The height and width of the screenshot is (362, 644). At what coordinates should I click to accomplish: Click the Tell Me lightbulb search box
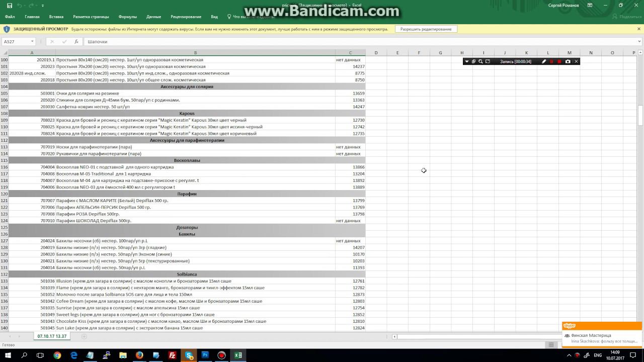tap(251, 17)
